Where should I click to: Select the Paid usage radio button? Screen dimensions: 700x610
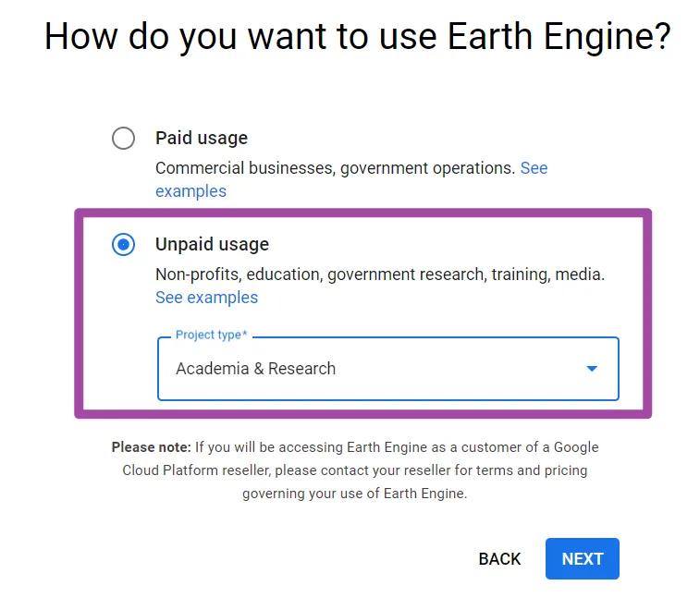click(x=123, y=139)
